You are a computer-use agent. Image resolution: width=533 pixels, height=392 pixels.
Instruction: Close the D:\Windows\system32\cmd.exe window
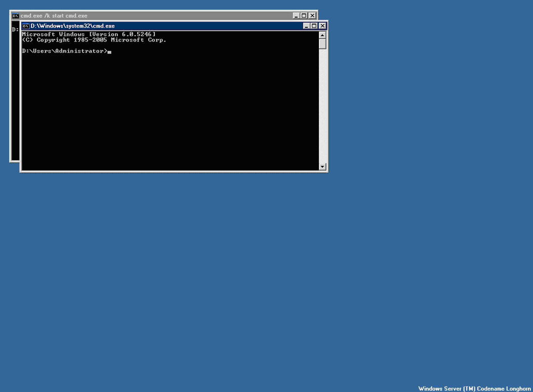click(322, 26)
